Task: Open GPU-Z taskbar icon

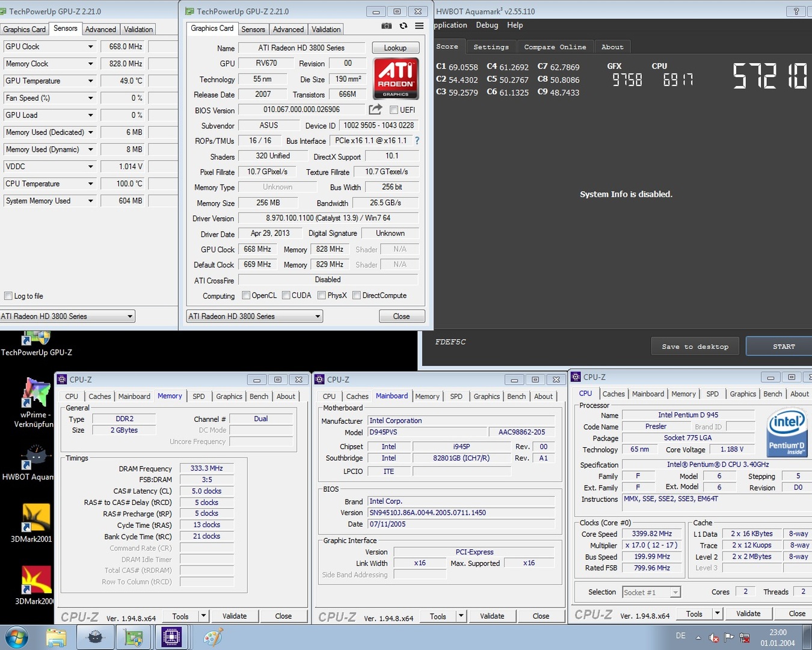Action: click(x=134, y=637)
